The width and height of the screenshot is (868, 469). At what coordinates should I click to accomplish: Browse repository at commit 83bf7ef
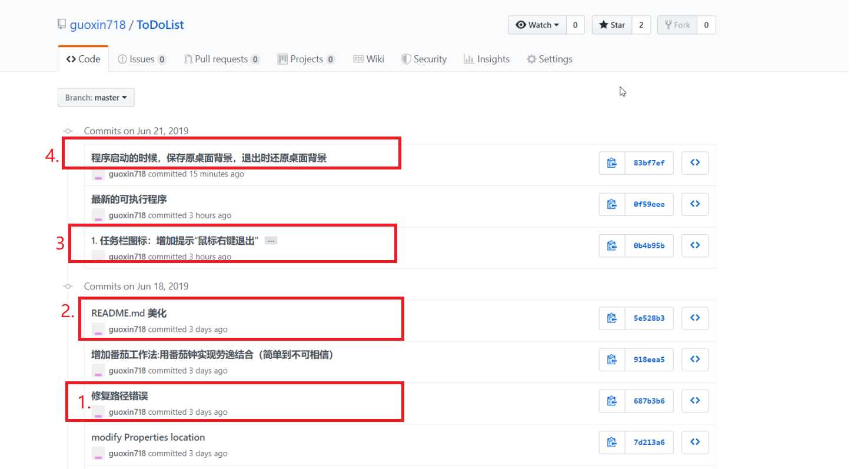point(695,163)
